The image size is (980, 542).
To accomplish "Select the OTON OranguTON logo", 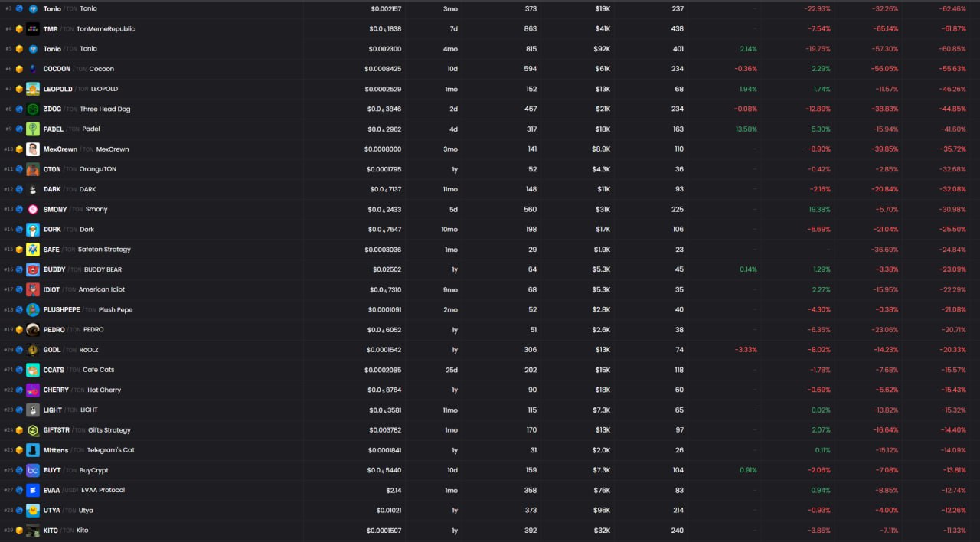I will coord(33,169).
